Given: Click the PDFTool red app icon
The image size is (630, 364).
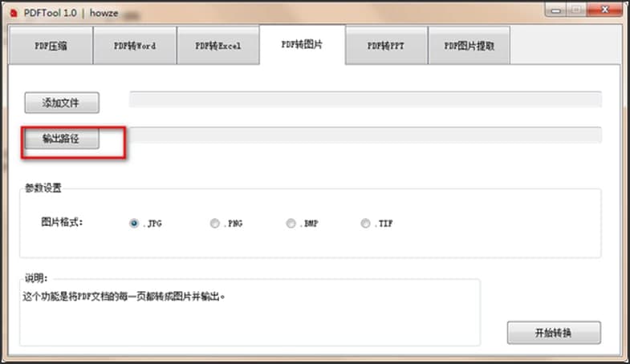Looking at the screenshot, I should tap(14, 14).
